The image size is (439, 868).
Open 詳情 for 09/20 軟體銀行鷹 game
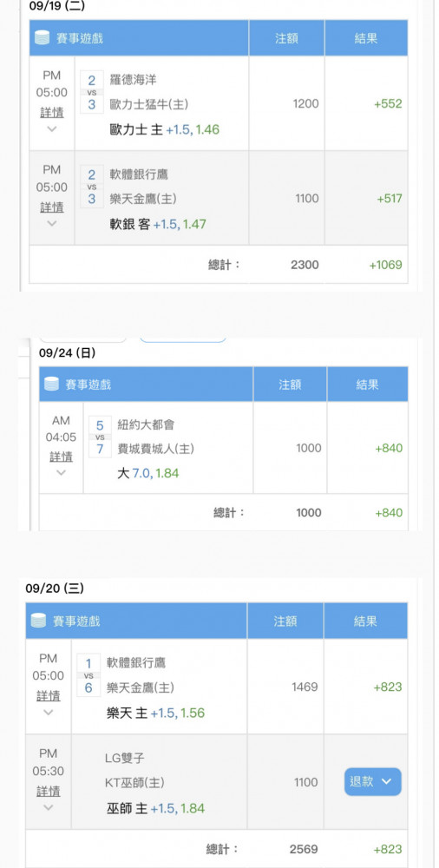[x=49, y=696]
